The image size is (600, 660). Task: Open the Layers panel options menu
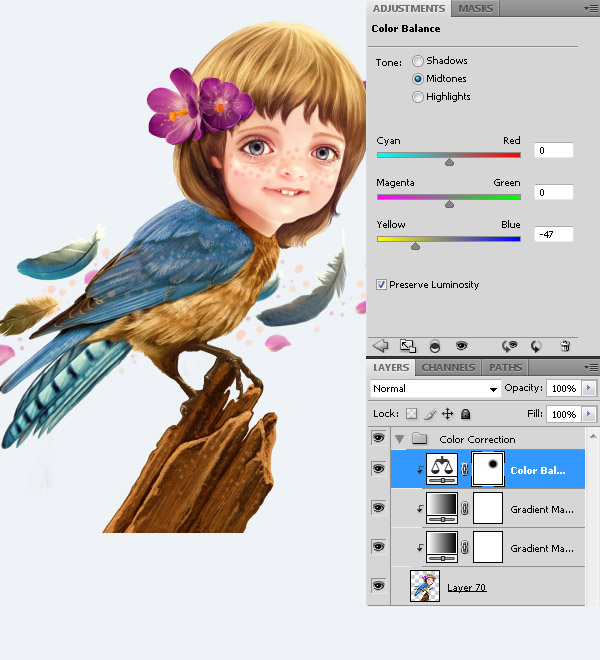591,367
